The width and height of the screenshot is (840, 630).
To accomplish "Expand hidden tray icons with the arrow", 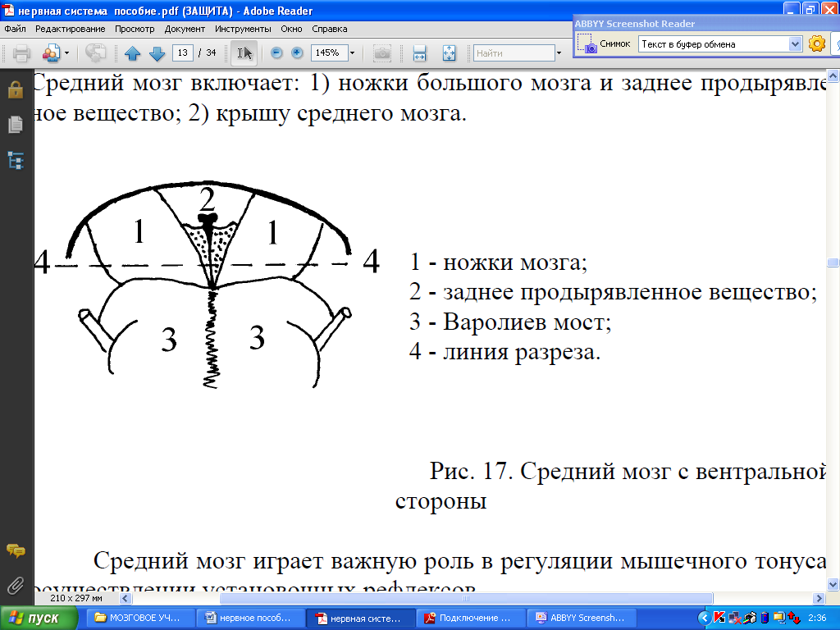I will pos(705,619).
